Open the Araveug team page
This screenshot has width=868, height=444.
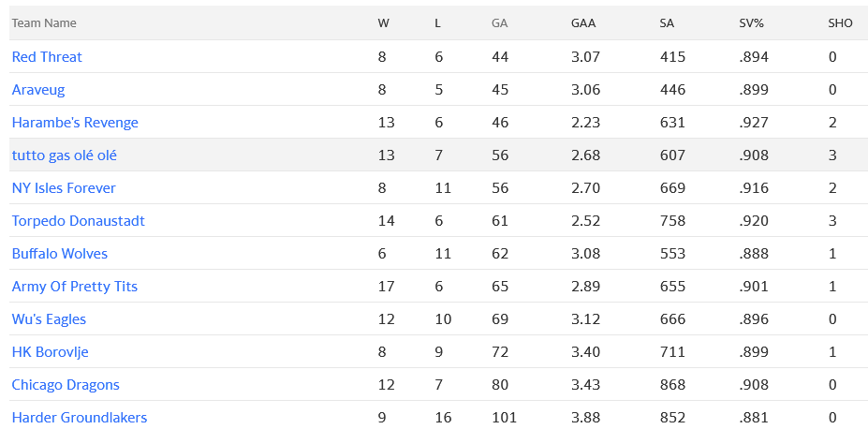pyautogui.click(x=38, y=90)
